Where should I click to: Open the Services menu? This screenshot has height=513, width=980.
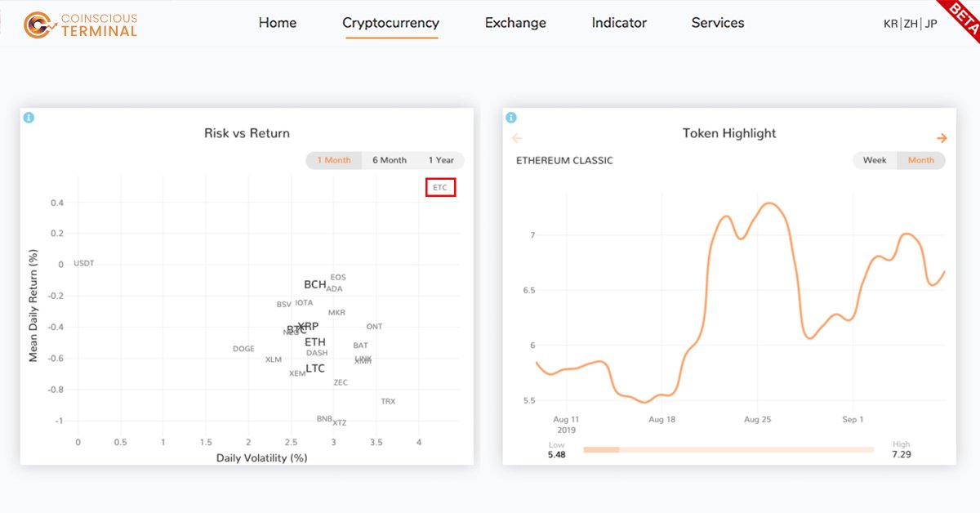tap(718, 23)
